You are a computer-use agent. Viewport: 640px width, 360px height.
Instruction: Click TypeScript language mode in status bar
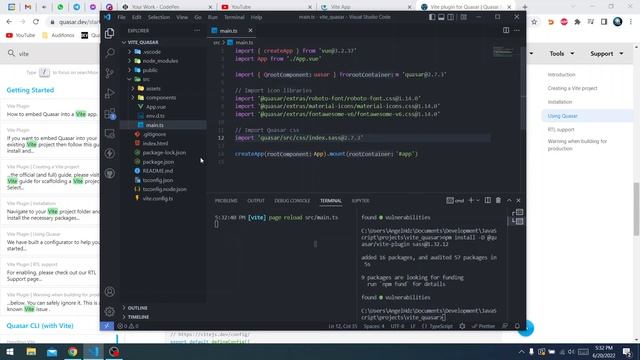coord(441,326)
